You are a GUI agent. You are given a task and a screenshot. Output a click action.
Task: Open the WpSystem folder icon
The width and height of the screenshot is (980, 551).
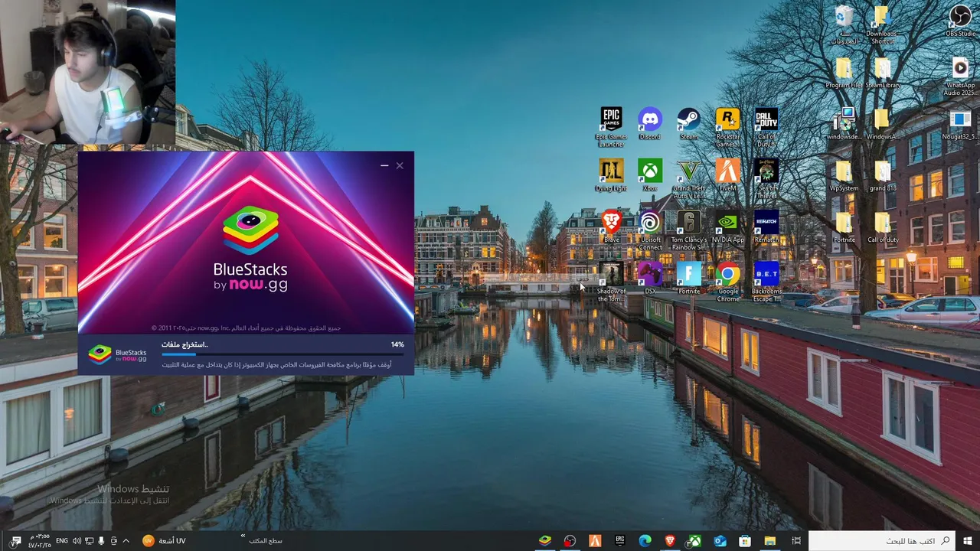point(844,175)
